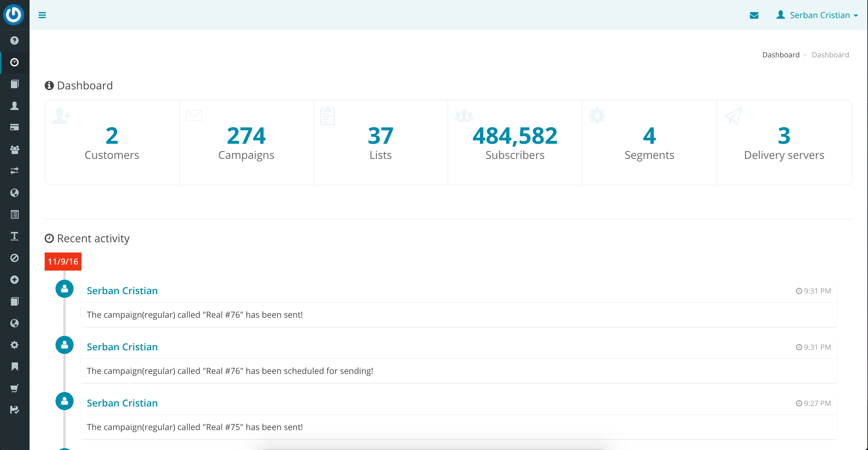Open the envelope Campaigns stat panel icon
868x450 pixels.
point(193,115)
